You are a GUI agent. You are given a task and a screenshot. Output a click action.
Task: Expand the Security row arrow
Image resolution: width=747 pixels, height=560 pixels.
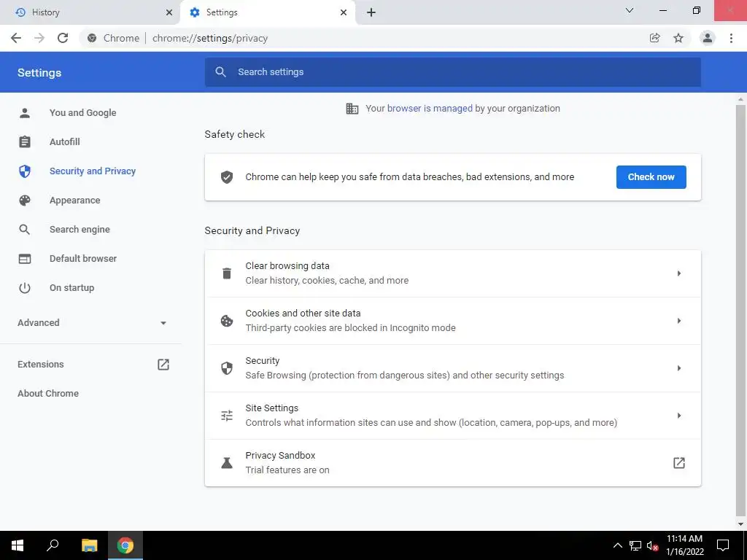(679, 368)
